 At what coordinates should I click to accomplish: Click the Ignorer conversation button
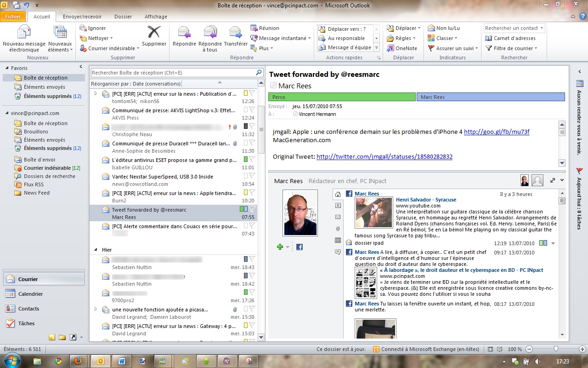pyautogui.click(x=93, y=28)
